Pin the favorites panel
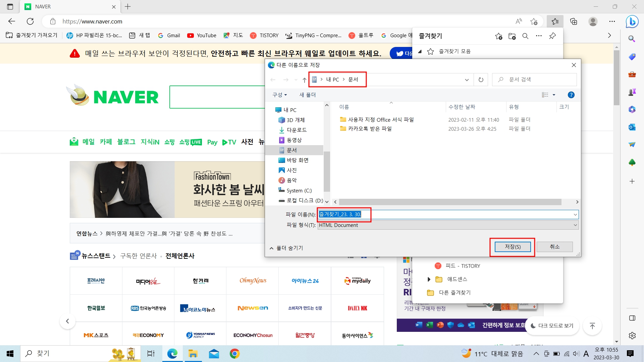Image resolution: width=644 pixels, height=362 pixels. tap(552, 36)
